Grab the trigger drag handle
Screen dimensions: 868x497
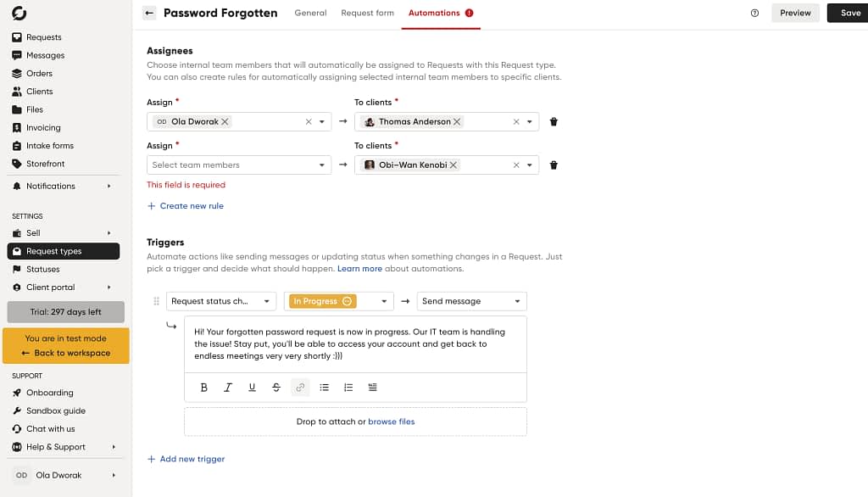156,301
